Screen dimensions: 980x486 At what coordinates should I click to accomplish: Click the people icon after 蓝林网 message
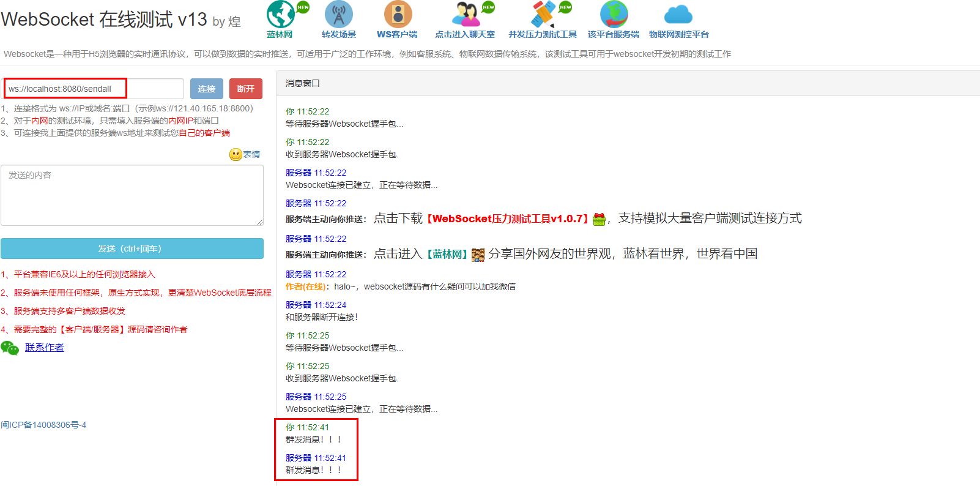pyautogui.click(x=478, y=254)
